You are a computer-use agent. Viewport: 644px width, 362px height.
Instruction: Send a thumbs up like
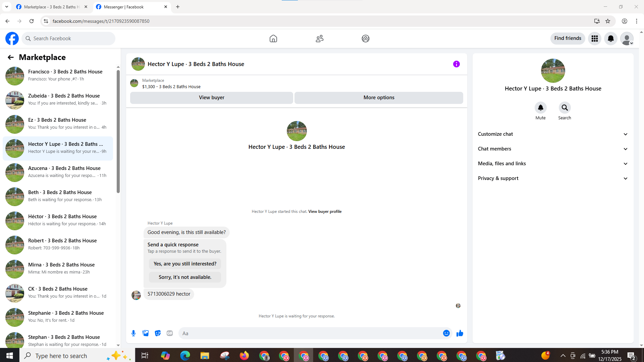(460, 333)
